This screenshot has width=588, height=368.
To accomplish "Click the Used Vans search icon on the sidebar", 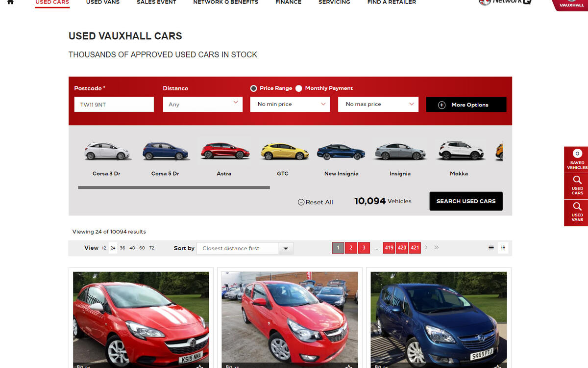I will click(576, 212).
